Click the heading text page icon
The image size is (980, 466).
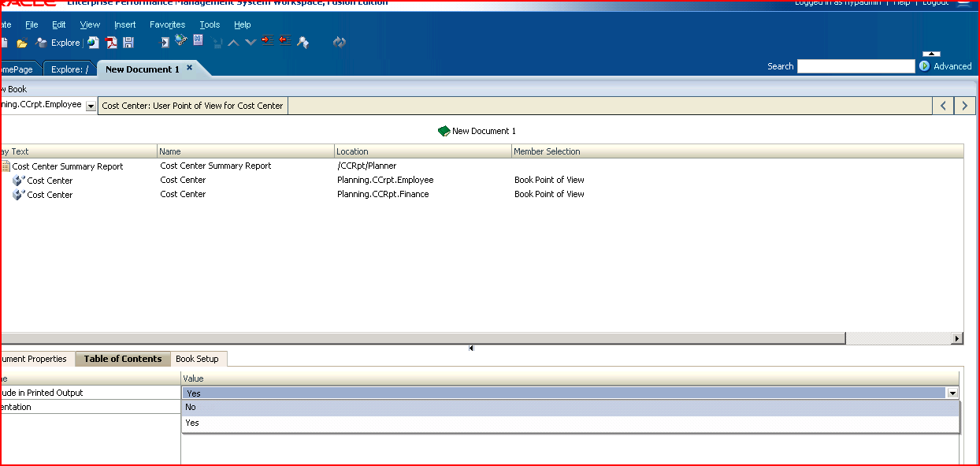[199, 40]
